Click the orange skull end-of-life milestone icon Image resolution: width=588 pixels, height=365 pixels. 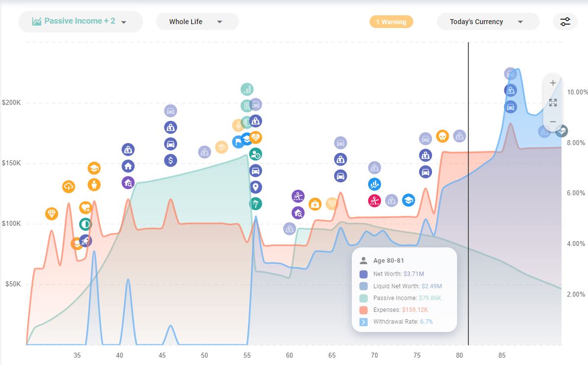point(442,137)
